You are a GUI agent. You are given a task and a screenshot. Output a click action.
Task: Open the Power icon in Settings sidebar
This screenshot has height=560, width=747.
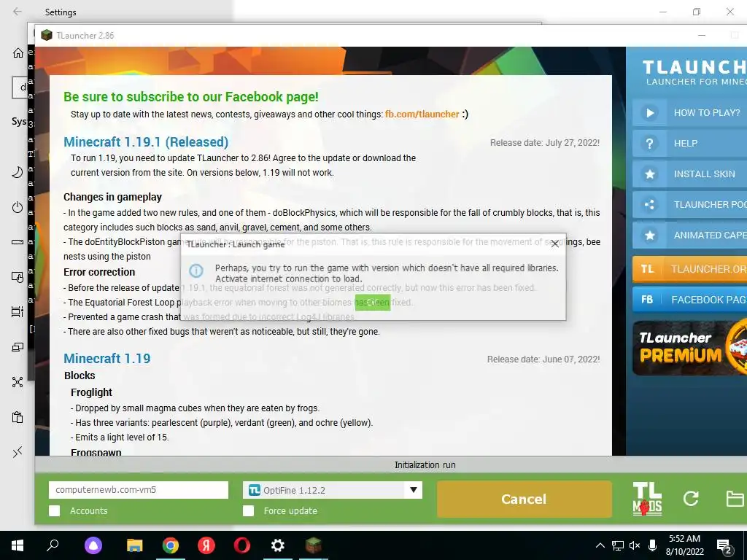[x=18, y=207]
